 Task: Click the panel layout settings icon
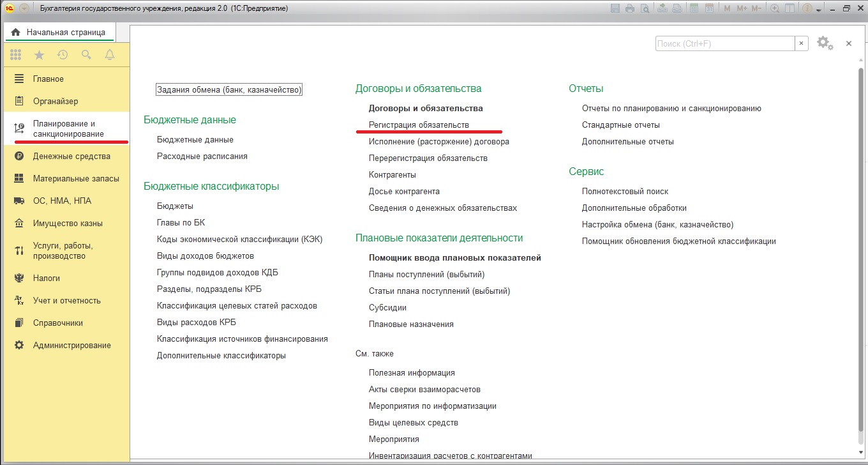pyautogui.click(x=789, y=8)
